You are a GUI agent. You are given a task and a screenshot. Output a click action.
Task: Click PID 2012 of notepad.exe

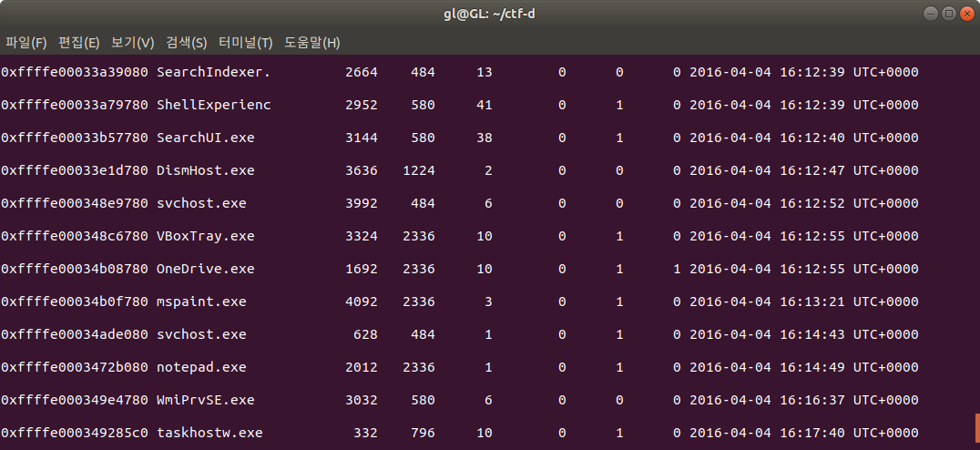coord(362,367)
